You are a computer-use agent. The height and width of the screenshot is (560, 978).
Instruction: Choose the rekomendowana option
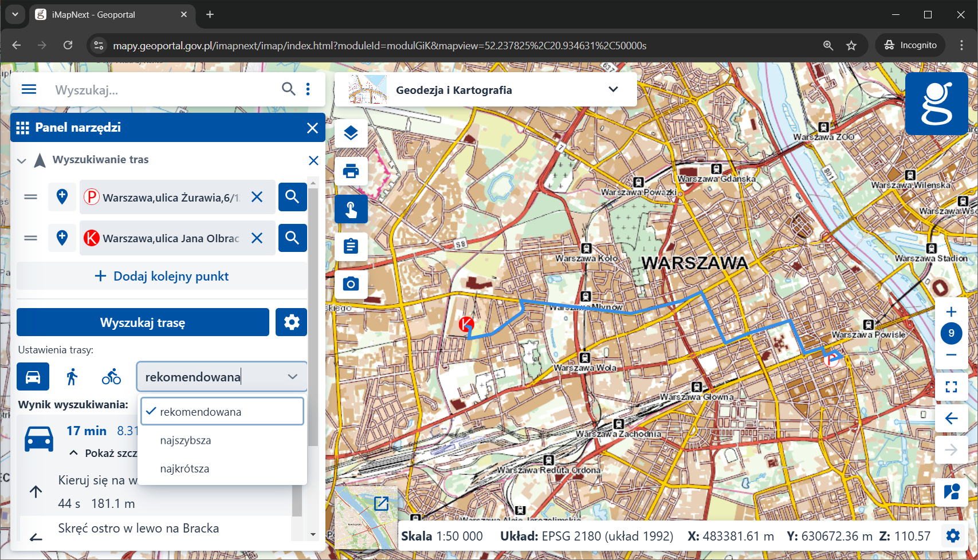pyautogui.click(x=222, y=412)
